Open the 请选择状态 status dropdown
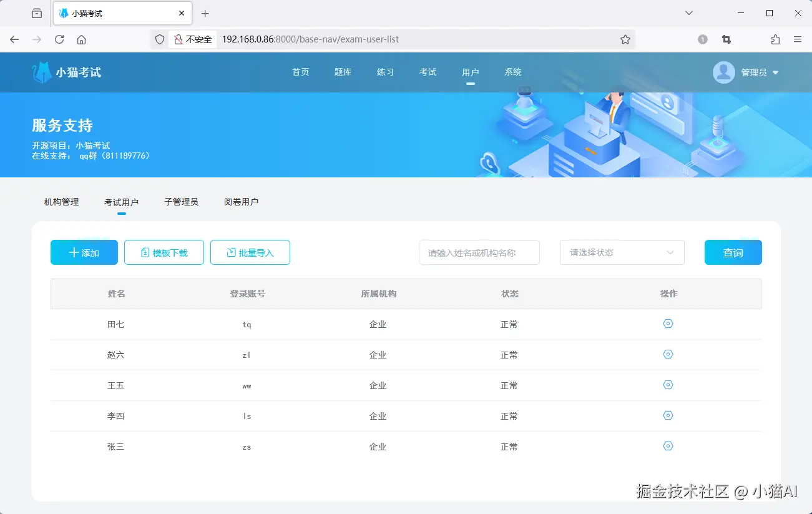The height and width of the screenshot is (514, 812). coord(621,252)
